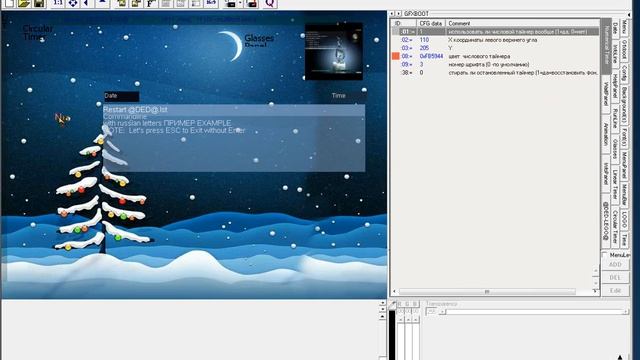
Task: Select config row 02 with value 110
Action: pyautogui.click(x=495, y=40)
